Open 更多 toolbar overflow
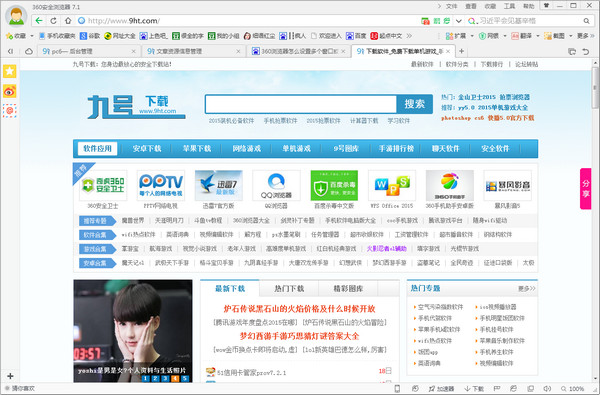Screen dimensions: 600x395 click(585, 36)
